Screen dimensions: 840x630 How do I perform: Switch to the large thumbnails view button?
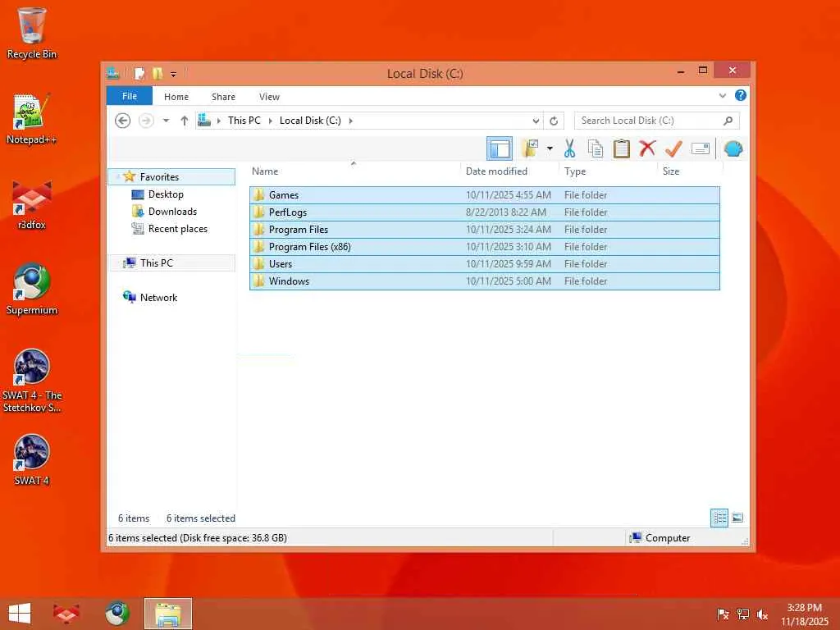coord(737,518)
